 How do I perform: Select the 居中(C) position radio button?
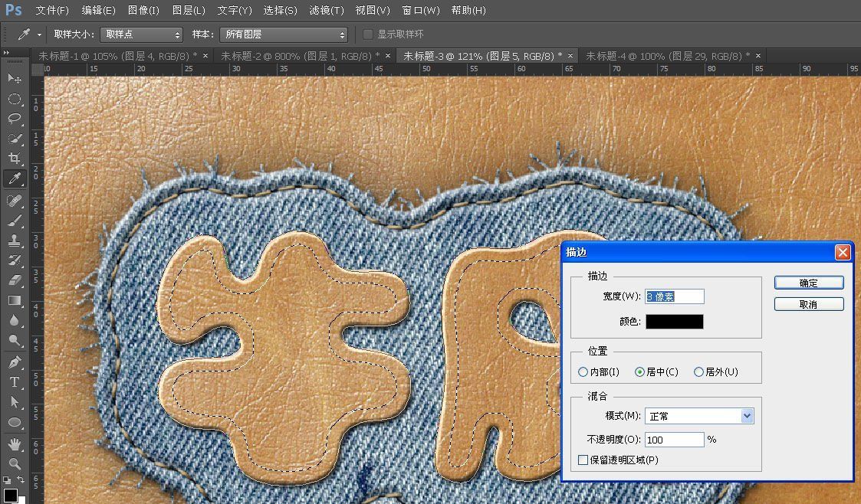tap(639, 371)
